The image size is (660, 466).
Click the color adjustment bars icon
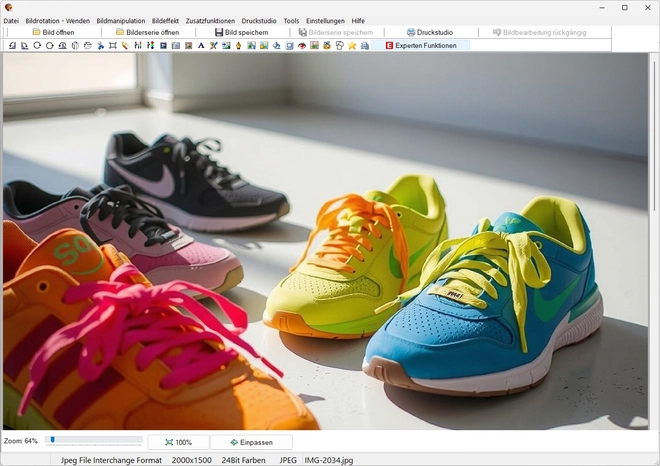point(137,45)
